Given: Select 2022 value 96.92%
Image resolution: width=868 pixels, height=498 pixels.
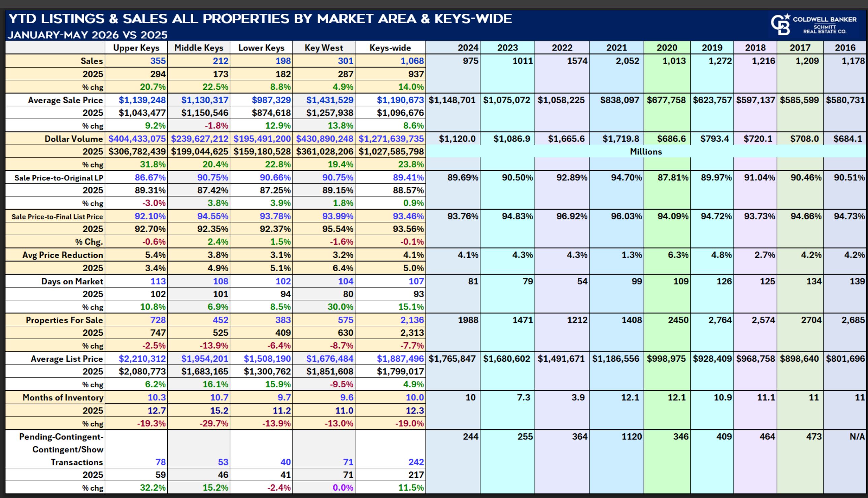Looking at the screenshot, I should (x=572, y=216).
